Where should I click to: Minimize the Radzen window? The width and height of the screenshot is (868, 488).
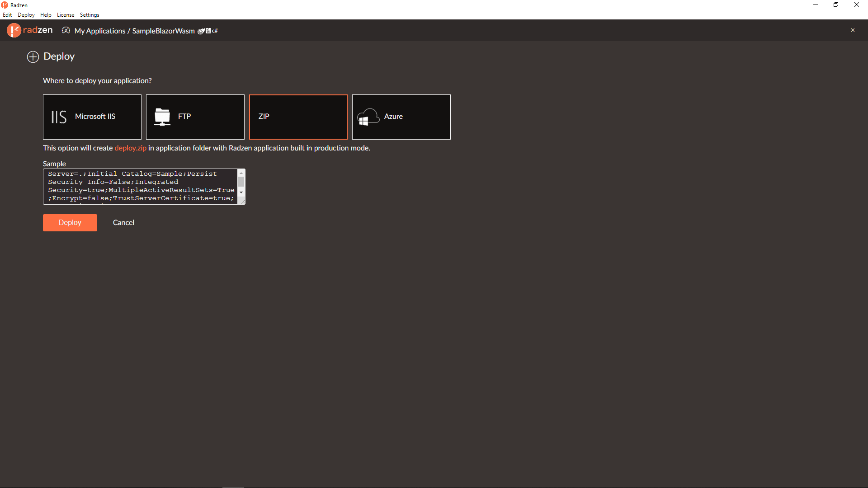coord(816,5)
